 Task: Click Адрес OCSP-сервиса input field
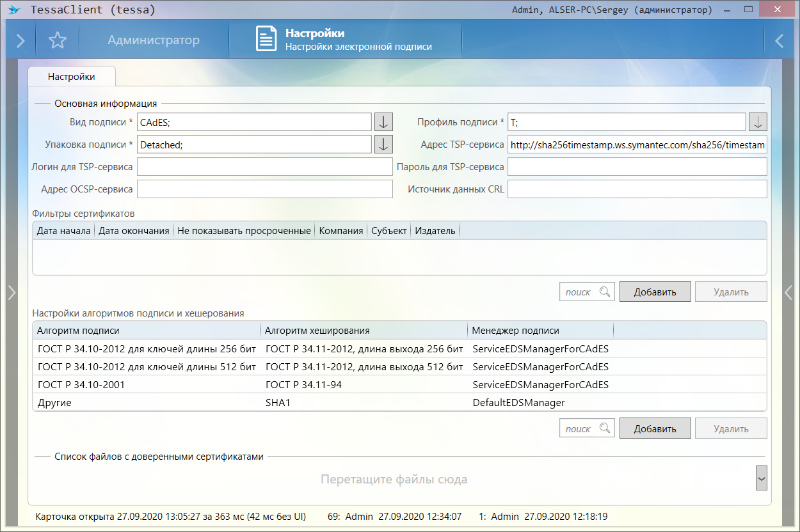pos(264,189)
